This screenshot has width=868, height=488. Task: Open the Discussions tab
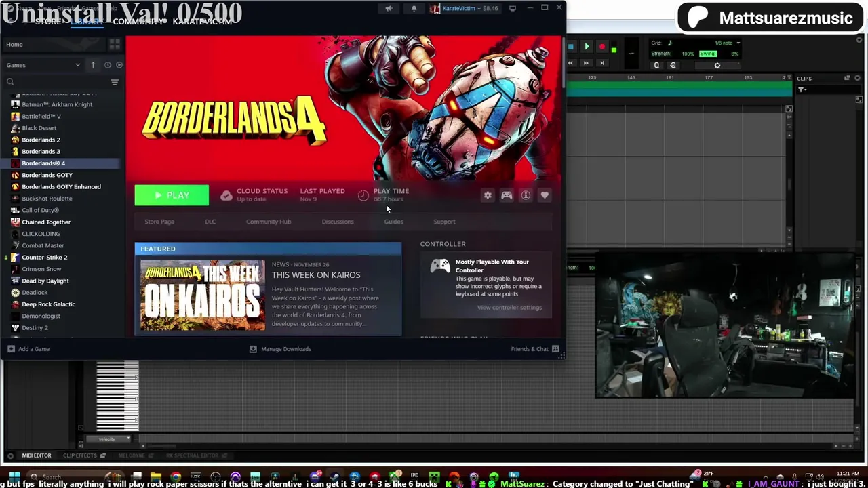[x=338, y=222]
